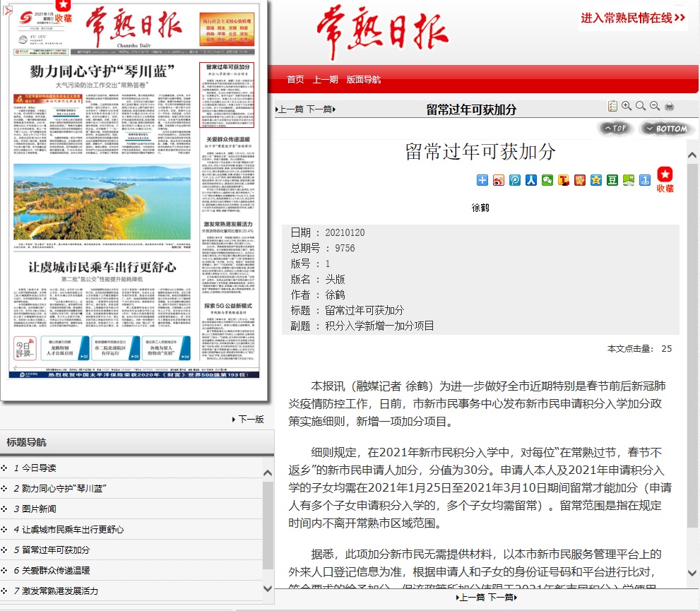Click the 版名 value 头版
Image resolution: width=700 pixels, height=611 pixels.
tap(335, 280)
